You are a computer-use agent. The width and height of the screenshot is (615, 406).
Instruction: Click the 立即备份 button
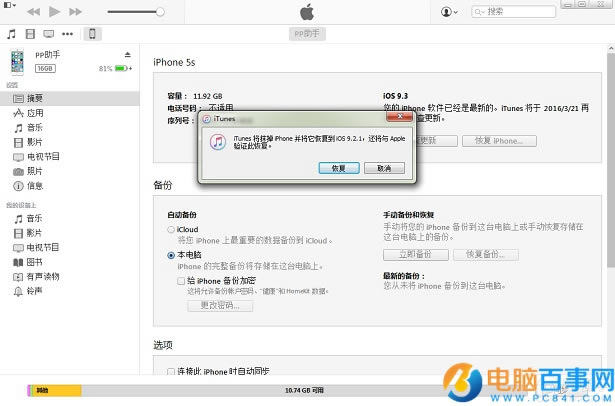tap(416, 255)
